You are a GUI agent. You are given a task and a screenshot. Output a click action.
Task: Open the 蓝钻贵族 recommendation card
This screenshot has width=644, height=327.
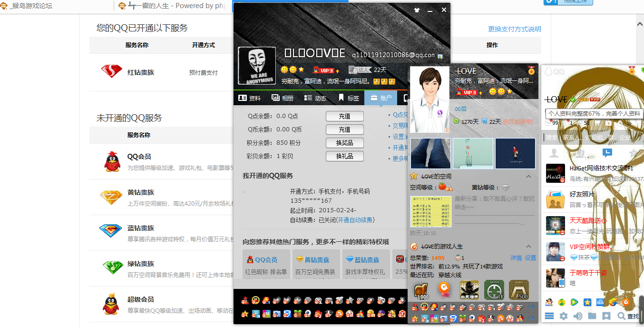click(366, 264)
